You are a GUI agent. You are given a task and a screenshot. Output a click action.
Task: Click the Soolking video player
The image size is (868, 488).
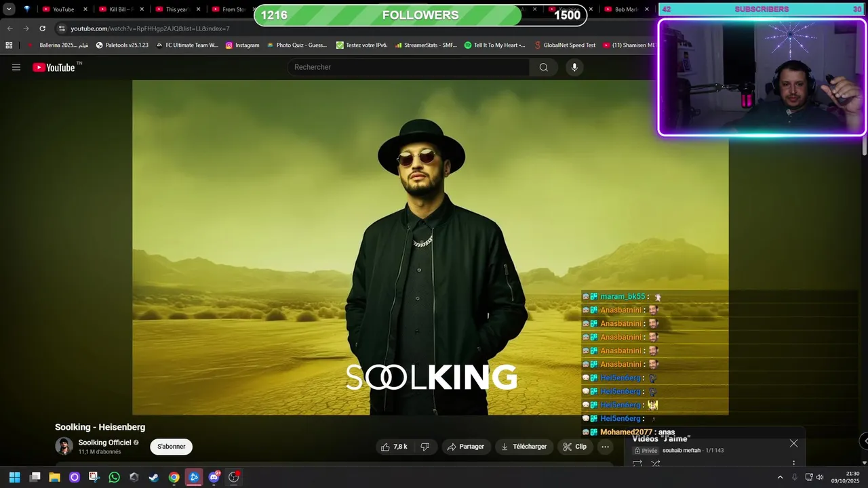point(430,247)
